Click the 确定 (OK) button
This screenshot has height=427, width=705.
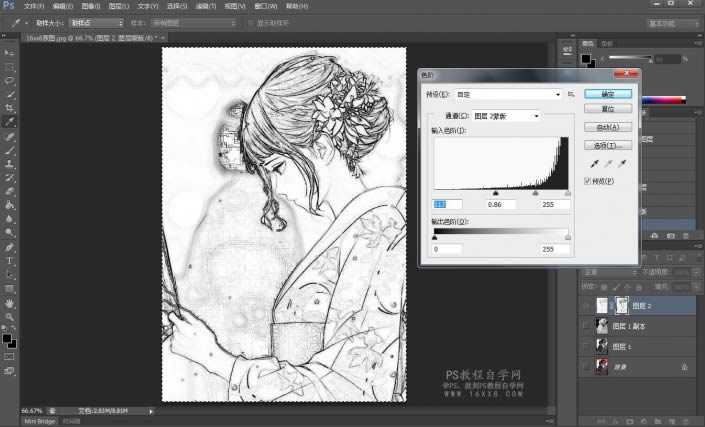click(607, 94)
